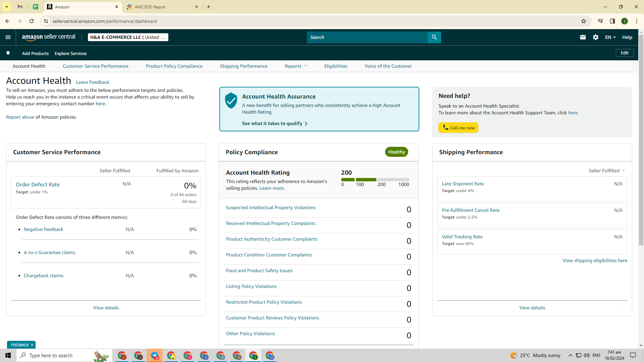Open Chargeback claims link

(x=44, y=276)
